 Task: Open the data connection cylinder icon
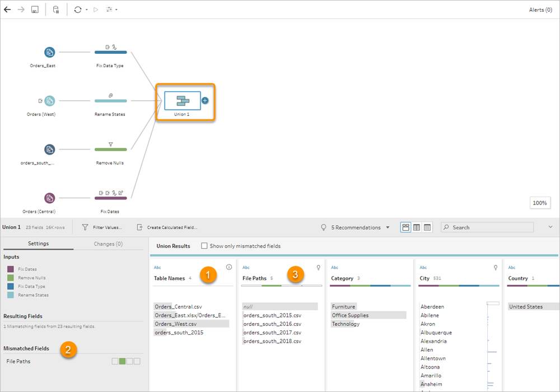tap(56, 10)
